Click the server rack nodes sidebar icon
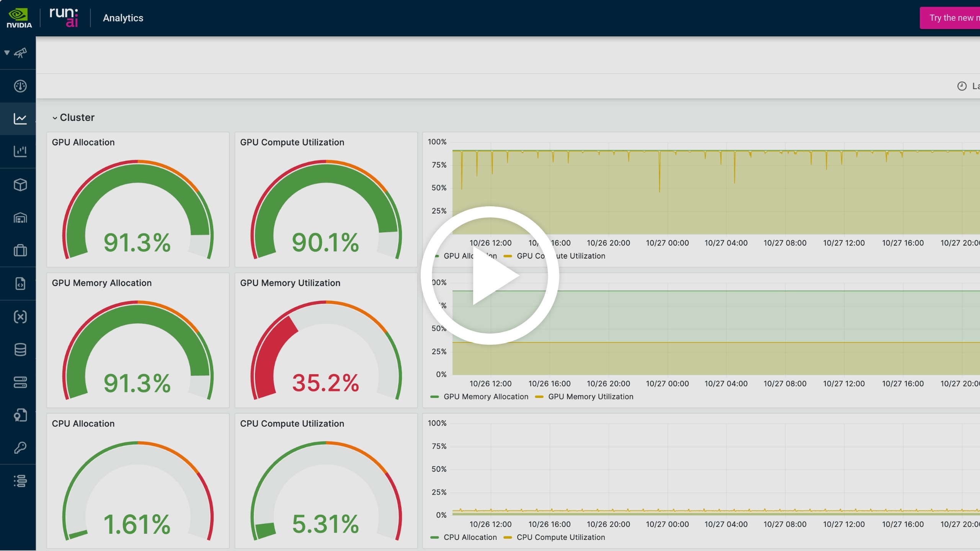The image size is (980, 551). pos(20,382)
